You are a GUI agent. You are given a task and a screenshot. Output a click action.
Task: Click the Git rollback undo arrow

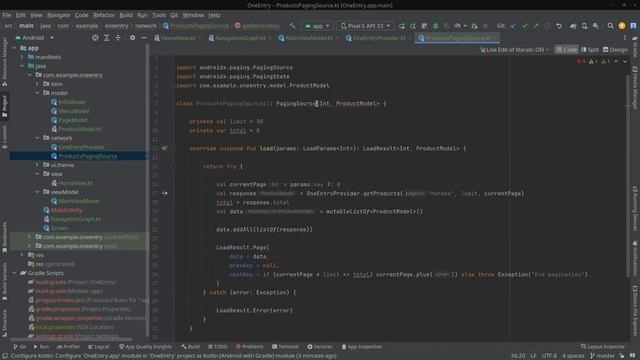pos(559,26)
